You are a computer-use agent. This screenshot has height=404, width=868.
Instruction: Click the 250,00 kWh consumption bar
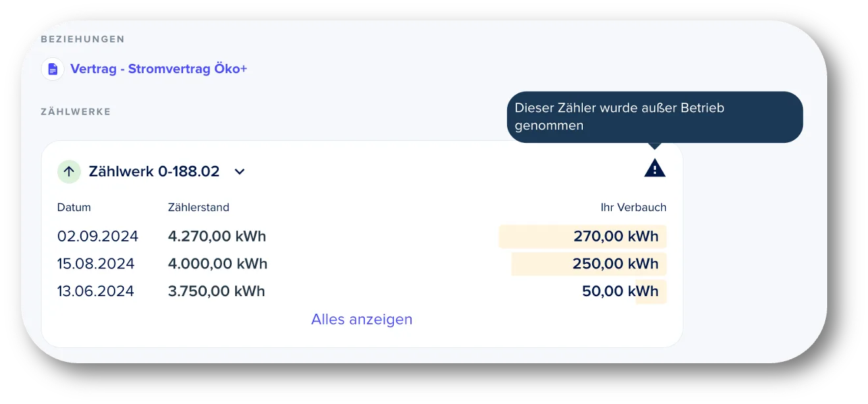[x=589, y=264]
